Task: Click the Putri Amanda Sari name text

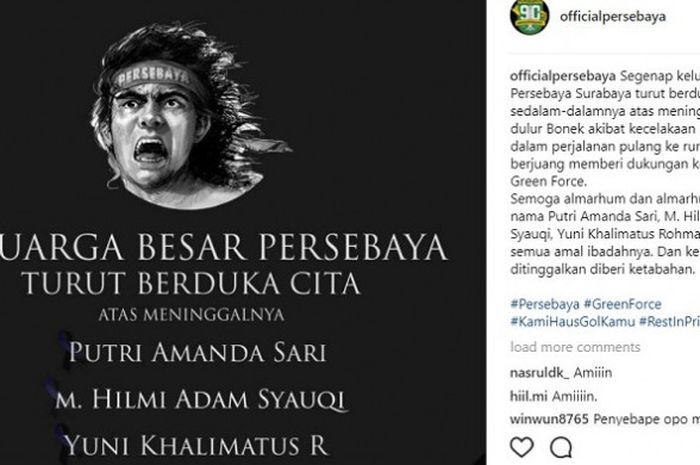Action: coord(198,352)
